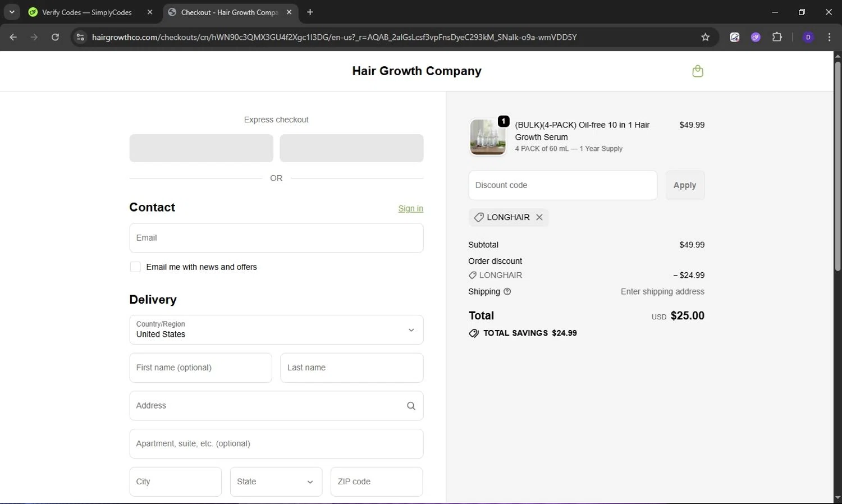This screenshot has height=504, width=842.
Task: Close the Checkout Hair Growth Company tab
Action: (x=289, y=12)
